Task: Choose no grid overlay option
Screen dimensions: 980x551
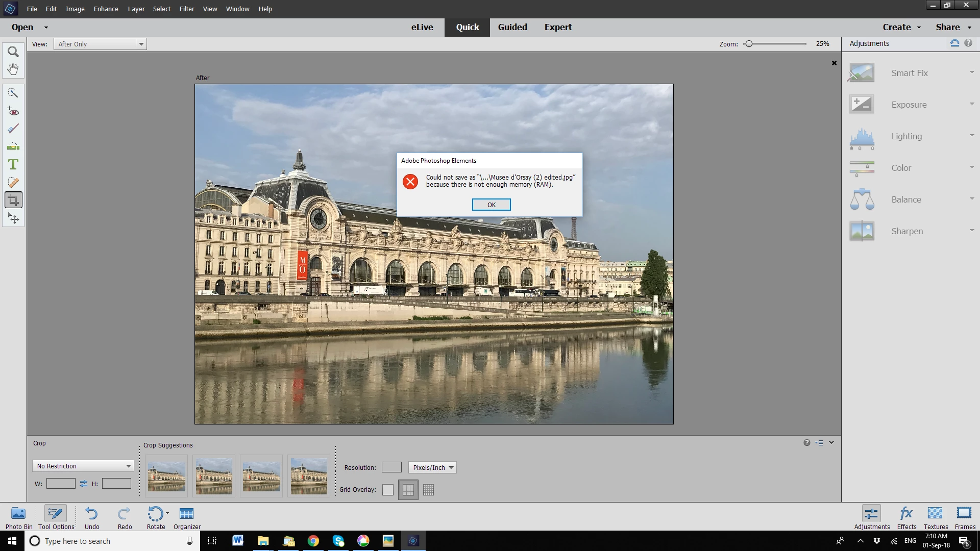Action: (x=388, y=490)
